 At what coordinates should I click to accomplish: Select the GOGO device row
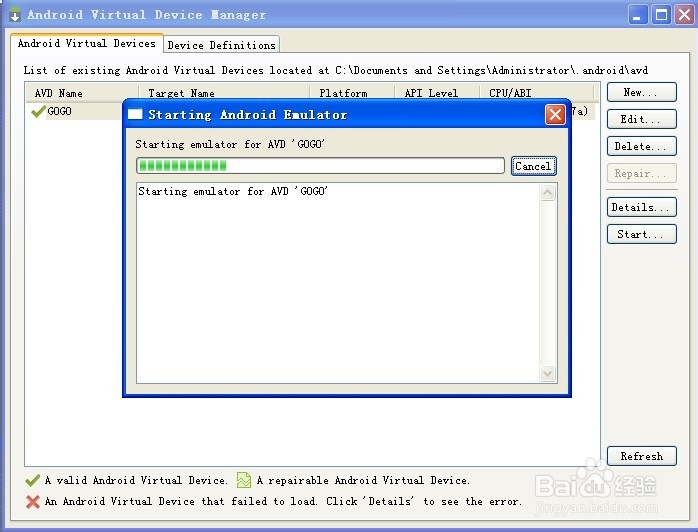[x=310, y=111]
